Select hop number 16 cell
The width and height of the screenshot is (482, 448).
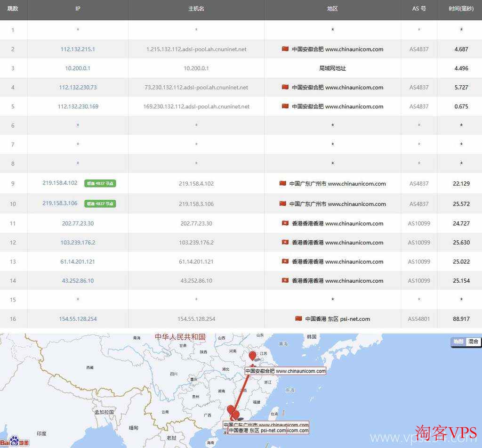13,319
